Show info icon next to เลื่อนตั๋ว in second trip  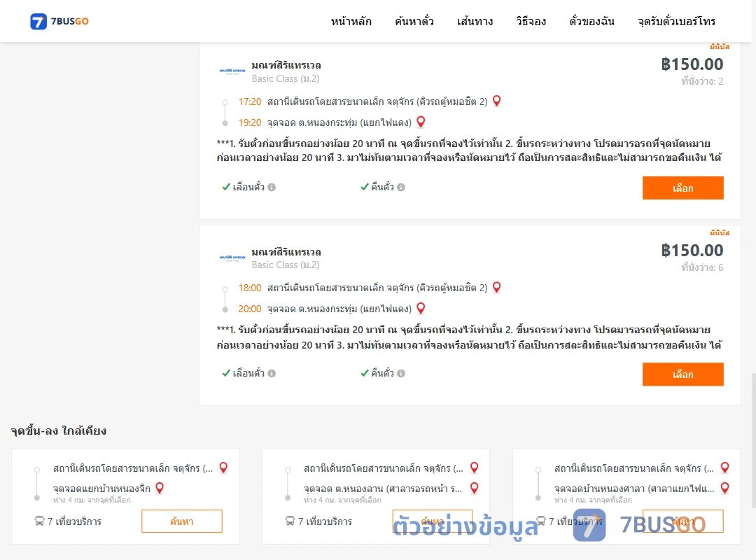[x=272, y=373]
